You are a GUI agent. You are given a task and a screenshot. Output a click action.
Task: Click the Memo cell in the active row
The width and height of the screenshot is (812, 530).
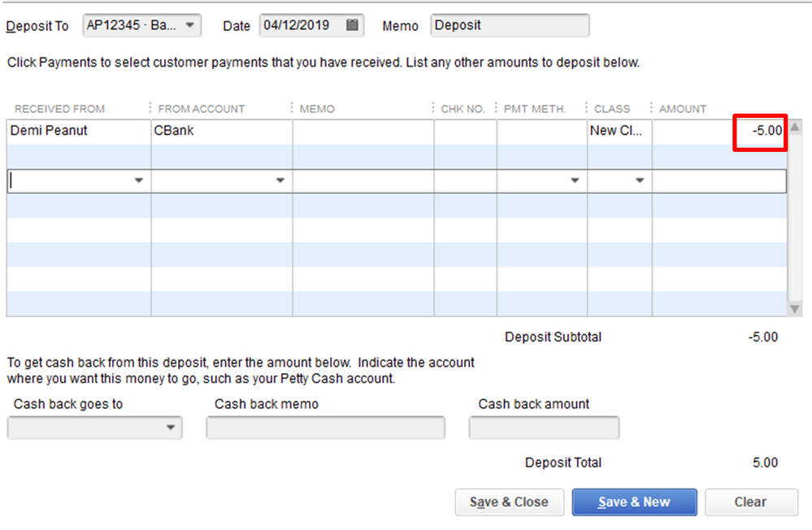(363, 180)
